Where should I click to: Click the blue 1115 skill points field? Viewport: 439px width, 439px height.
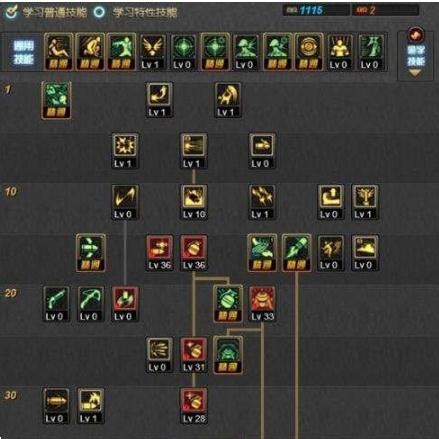316,10
